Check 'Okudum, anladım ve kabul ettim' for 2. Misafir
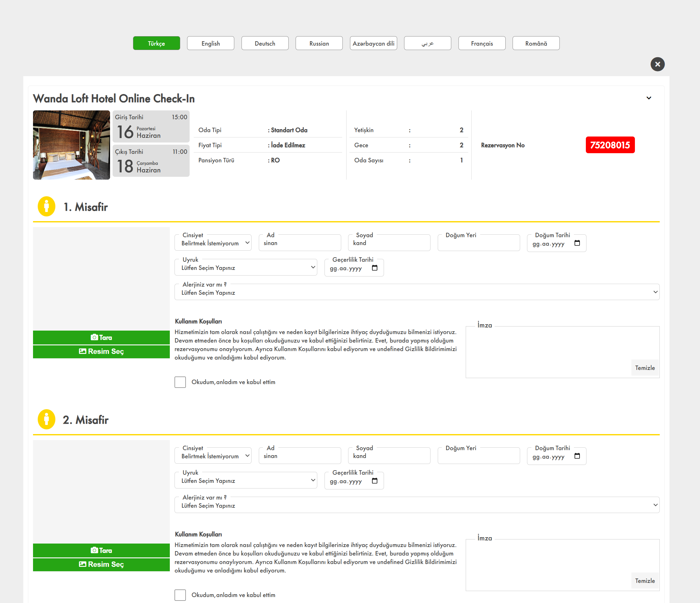Screen dimensions: 700x603 pos(180,595)
